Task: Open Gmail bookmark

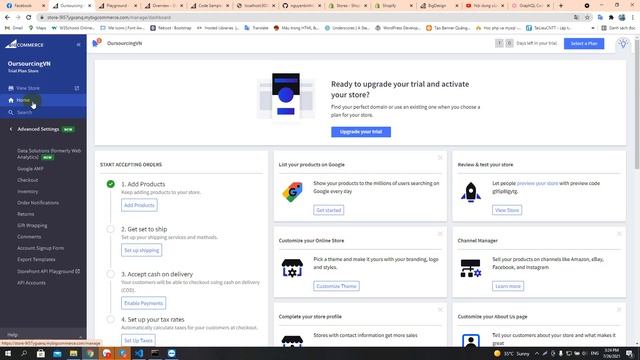Action: tap(14, 28)
